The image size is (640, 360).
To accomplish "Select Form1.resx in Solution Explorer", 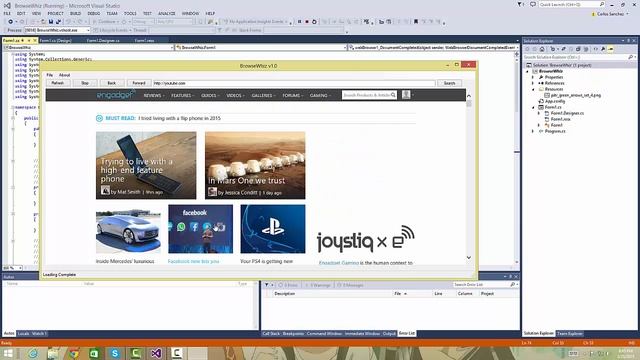I will pos(560,119).
